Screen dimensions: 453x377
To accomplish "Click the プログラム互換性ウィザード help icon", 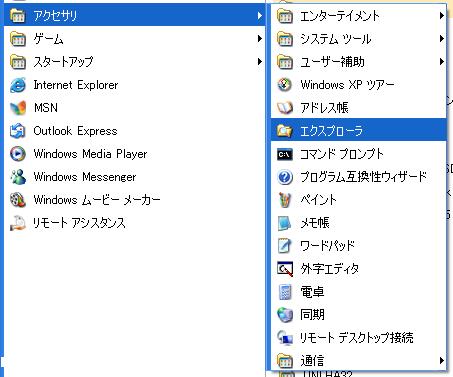I will (285, 177).
